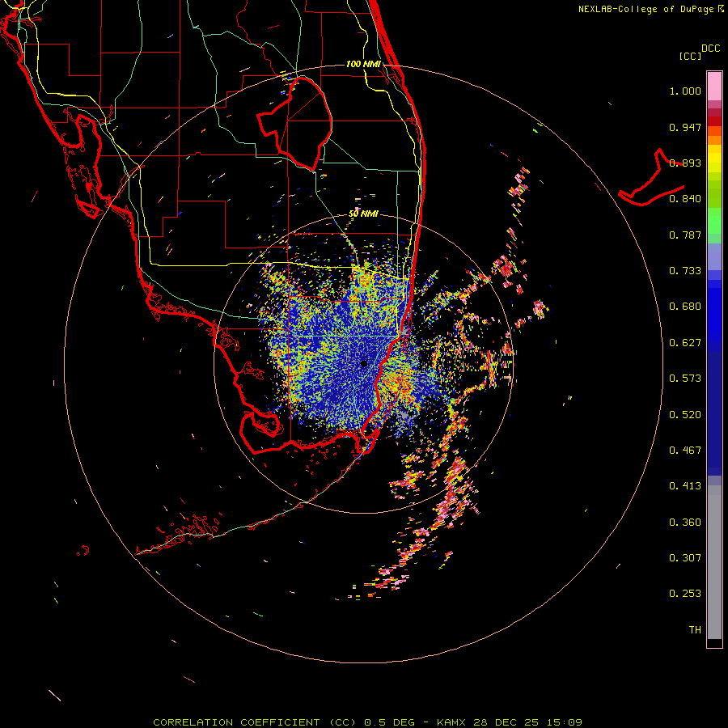Pick the light pink swatch atop color bar
Viewport: 728px width, 728px height.
tap(714, 86)
